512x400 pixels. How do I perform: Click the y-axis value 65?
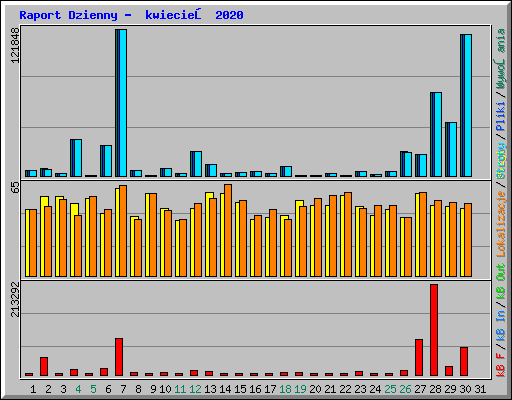click(x=15, y=187)
